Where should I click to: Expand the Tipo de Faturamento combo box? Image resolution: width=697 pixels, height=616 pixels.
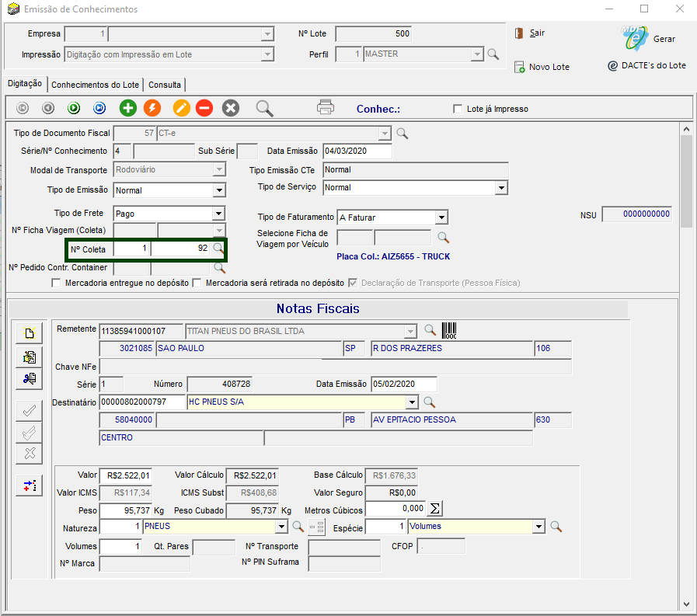(x=441, y=218)
